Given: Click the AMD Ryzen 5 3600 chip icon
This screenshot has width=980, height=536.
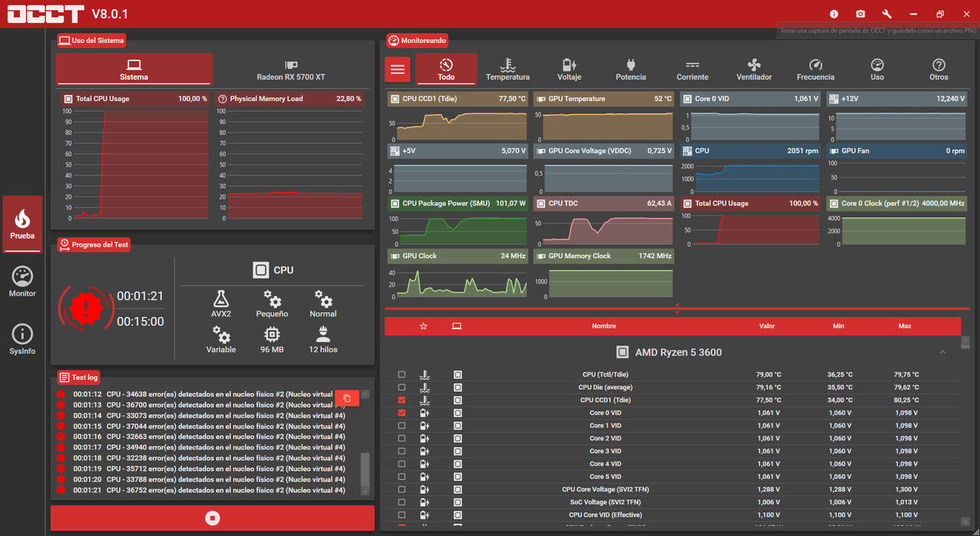Looking at the screenshot, I should [x=623, y=352].
